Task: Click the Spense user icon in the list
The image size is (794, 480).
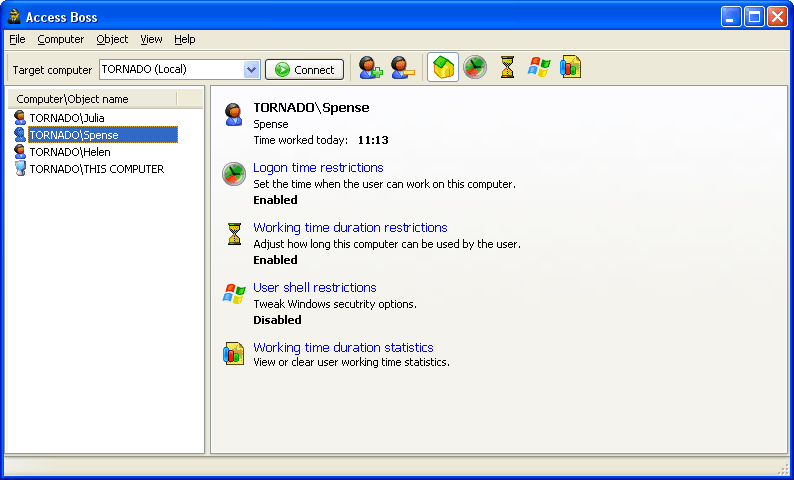Action: (20, 135)
